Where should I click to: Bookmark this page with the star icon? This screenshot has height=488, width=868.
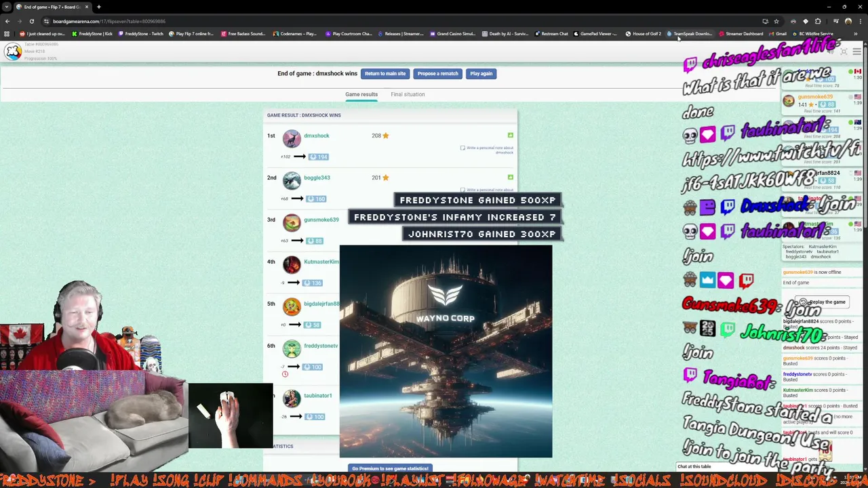point(776,21)
